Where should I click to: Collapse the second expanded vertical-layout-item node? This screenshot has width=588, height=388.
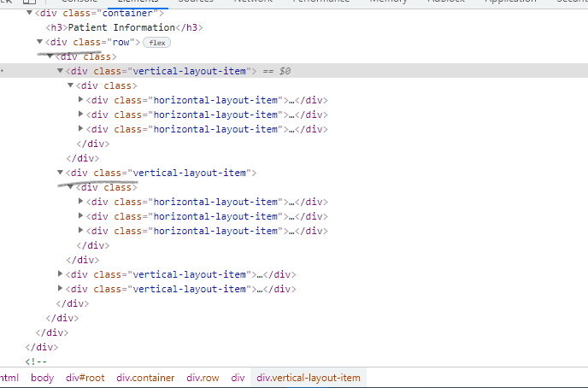(60, 173)
